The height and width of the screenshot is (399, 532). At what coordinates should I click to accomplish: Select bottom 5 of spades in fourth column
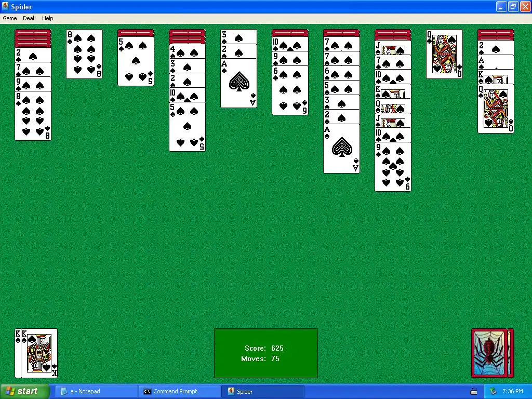pyautogui.click(x=187, y=127)
